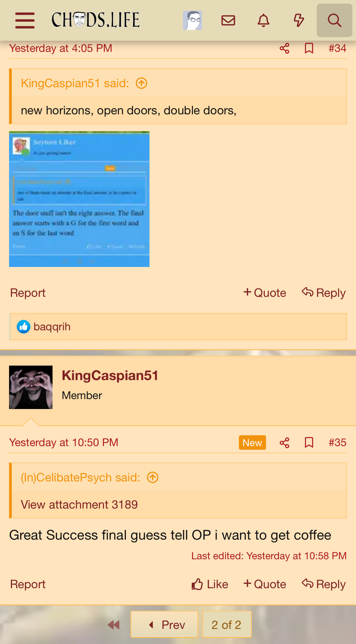The width and height of the screenshot is (356, 644).
Task: Jump to first page with double-arrow
Action: tap(114, 625)
